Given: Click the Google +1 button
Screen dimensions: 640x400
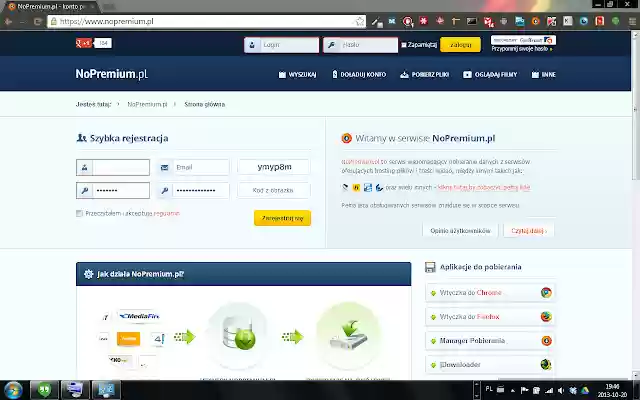Looking at the screenshot, I should (x=84, y=43).
